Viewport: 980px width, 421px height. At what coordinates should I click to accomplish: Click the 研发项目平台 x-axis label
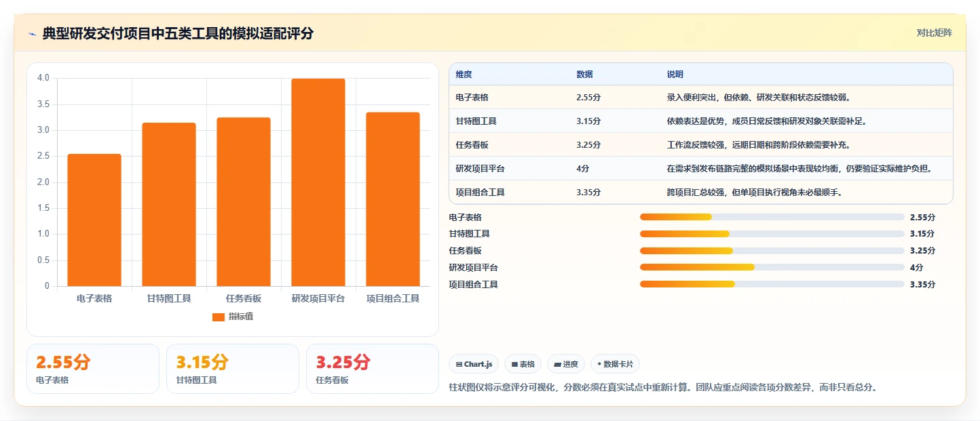[x=318, y=298]
